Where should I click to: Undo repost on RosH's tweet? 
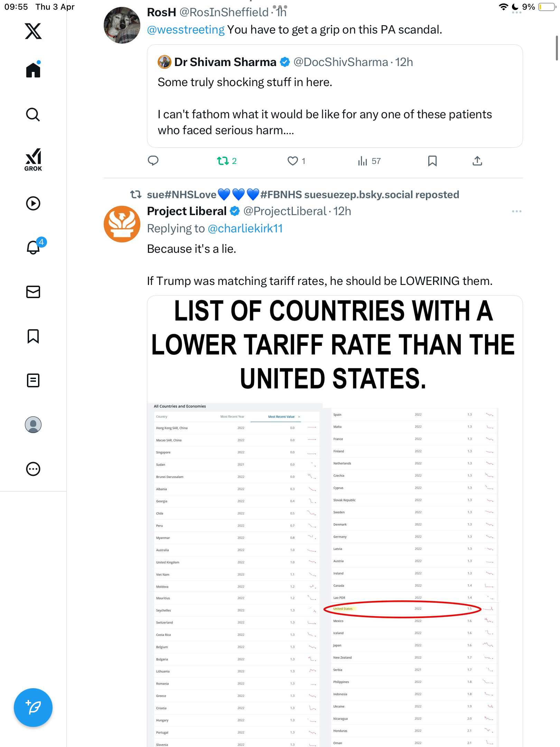[226, 161]
